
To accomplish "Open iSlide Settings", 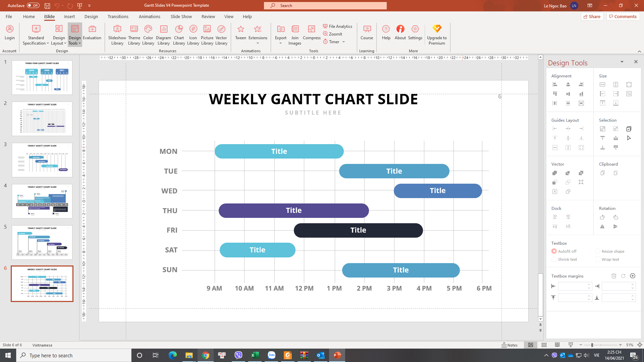I will click(x=415, y=33).
